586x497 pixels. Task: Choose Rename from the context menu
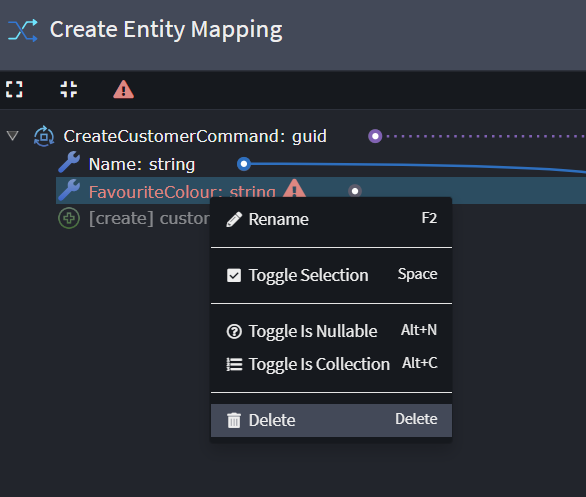(331, 219)
